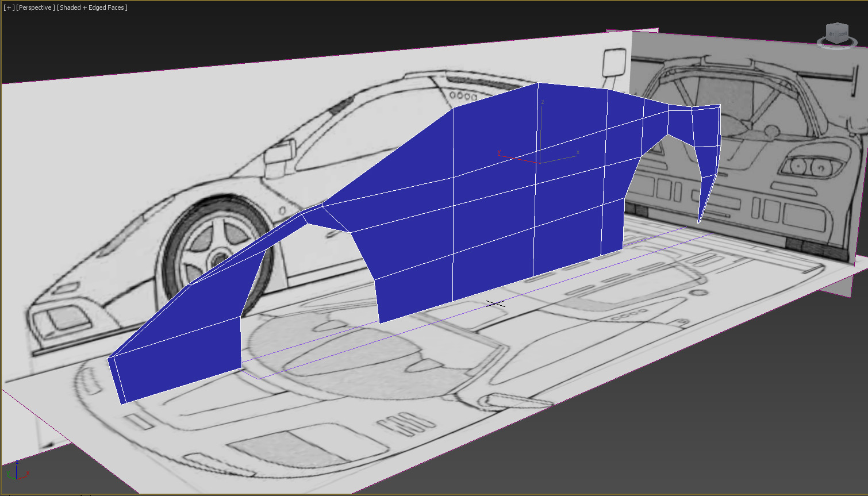The width and height of the screenshot is (868, 496).
Task: Click the Z axis of the transform gizmo
Action: coord(540,131)
